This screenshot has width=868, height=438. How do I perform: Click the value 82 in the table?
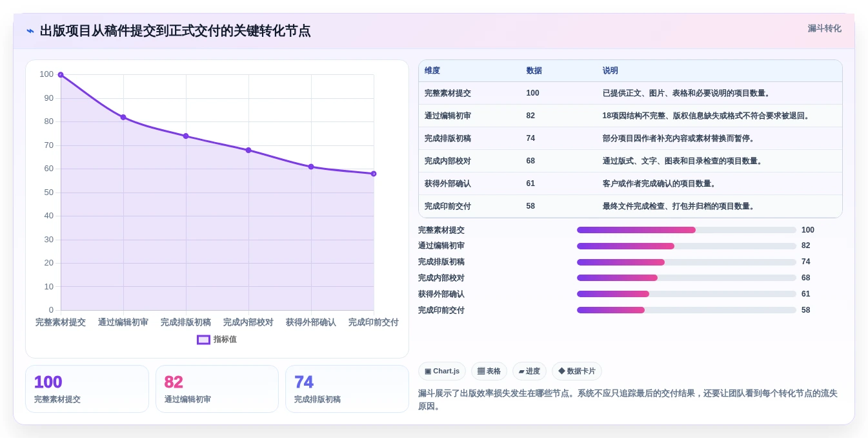(x=530, y=116)
